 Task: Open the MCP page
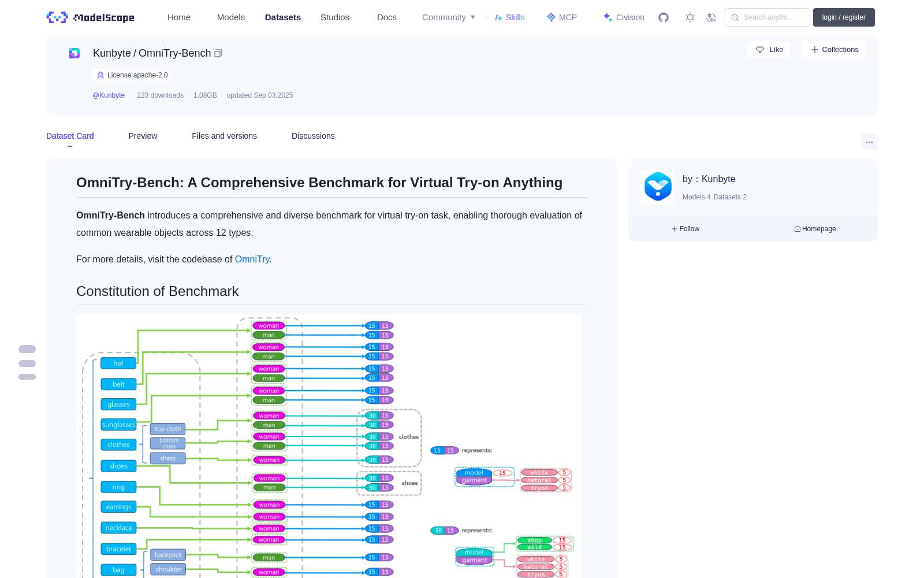pyautogui.click(x=562, y=17)
